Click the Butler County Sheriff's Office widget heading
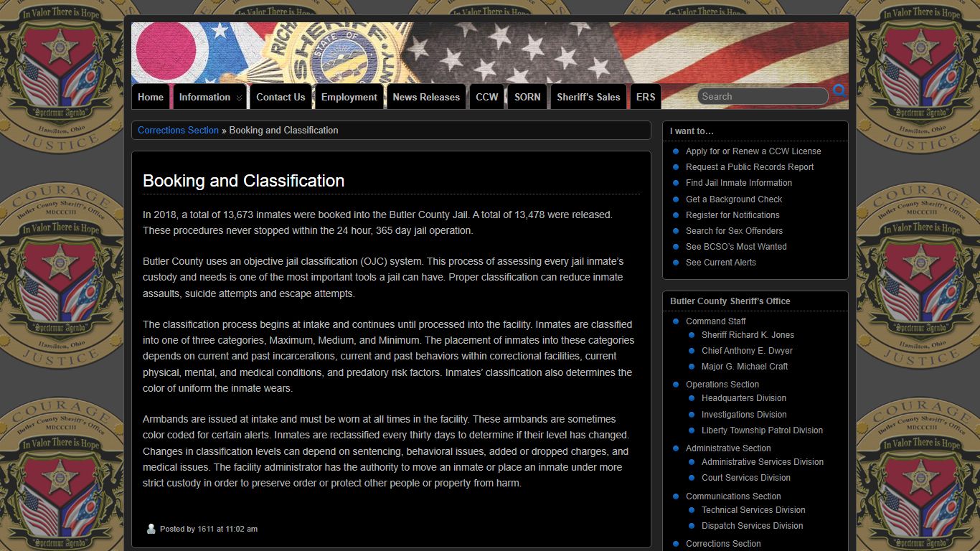The image size is (980, 551). 730,301
